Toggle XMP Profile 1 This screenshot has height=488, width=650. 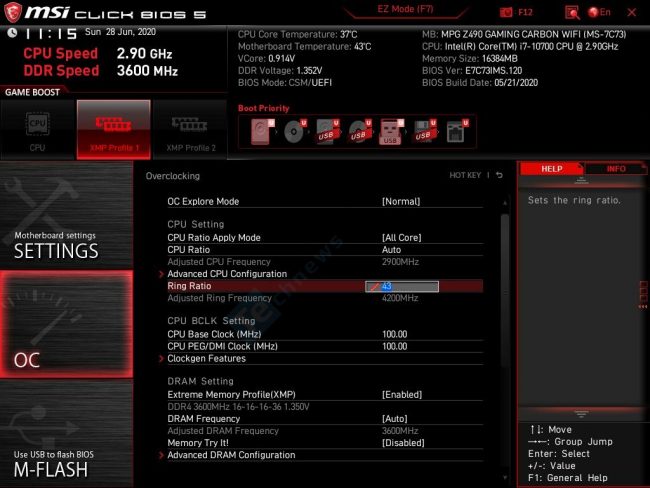pos(114,129)
